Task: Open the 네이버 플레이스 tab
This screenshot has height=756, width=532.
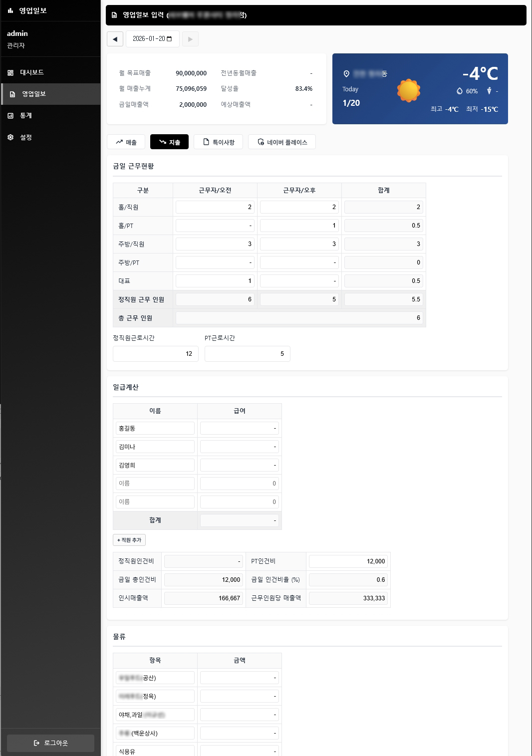Action: pyautogui.click(x=282, y=142)
